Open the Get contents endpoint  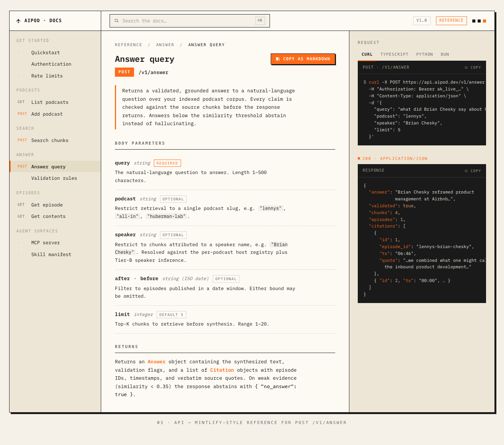pyautogui.click(x=55, y=216)
